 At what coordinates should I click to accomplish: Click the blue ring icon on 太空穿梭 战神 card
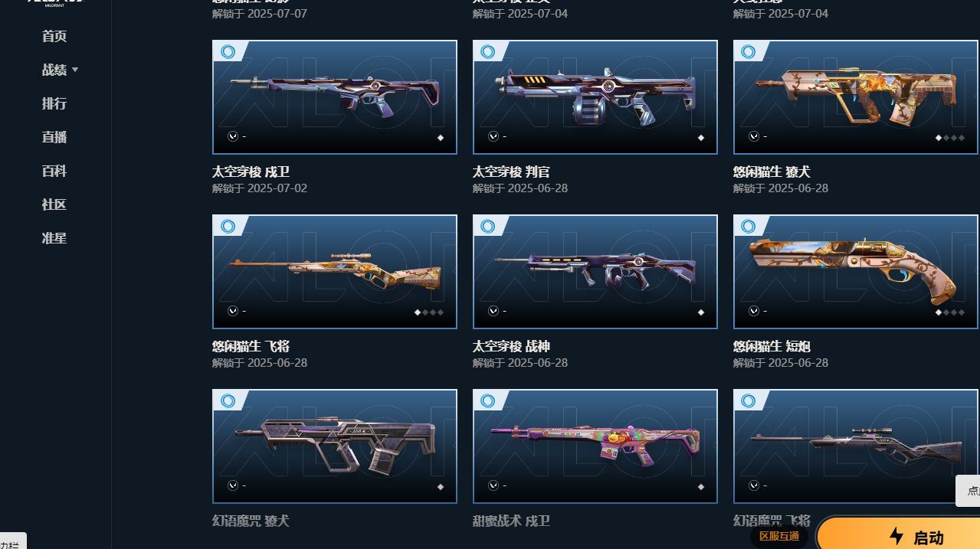tap(488, 227)
